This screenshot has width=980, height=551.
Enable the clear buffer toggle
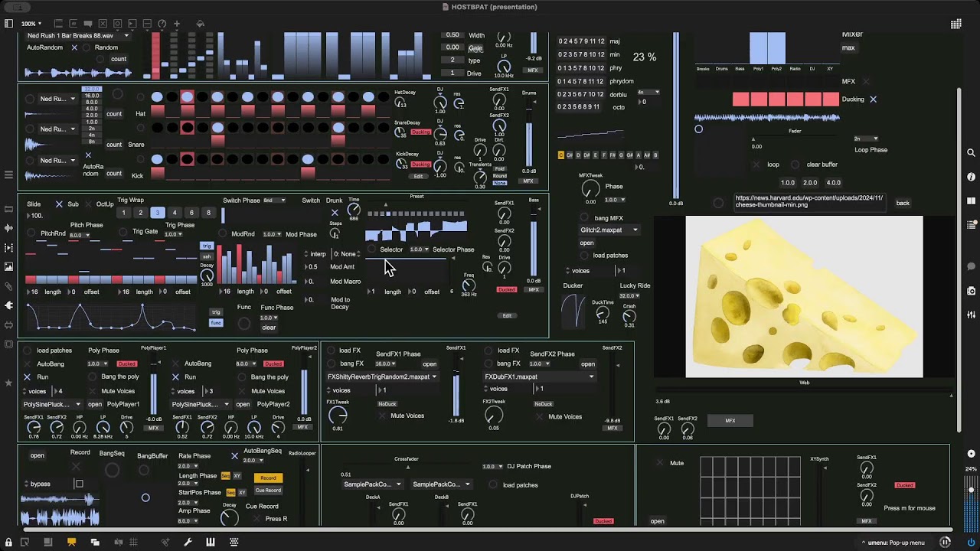(795, 165)
